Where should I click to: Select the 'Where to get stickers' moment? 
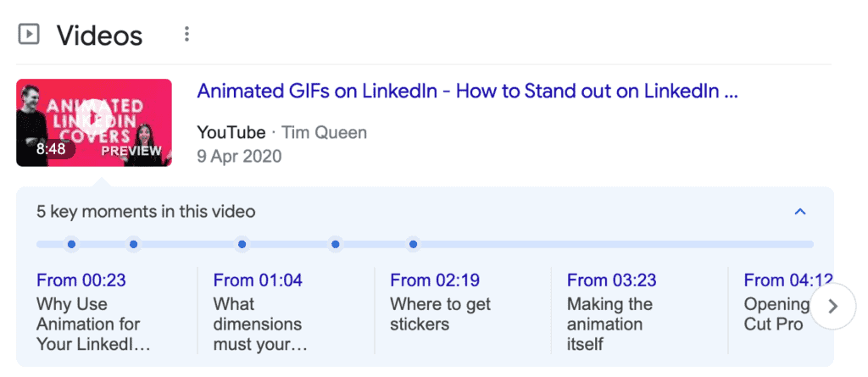point(440,313)
